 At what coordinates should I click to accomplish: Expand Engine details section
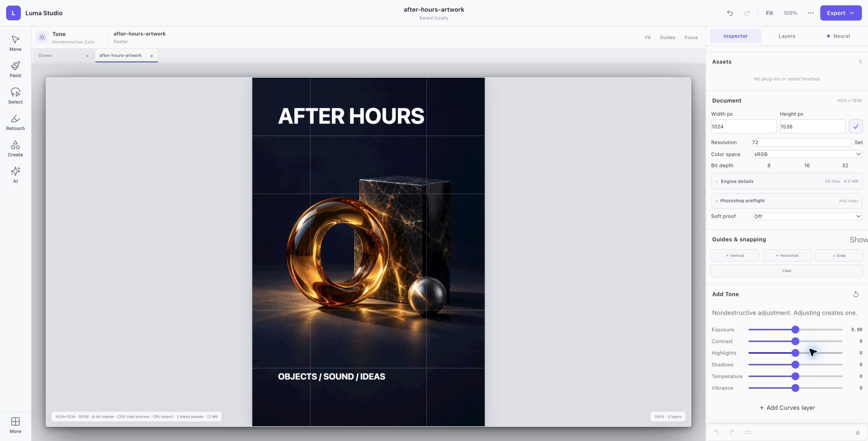tap(787, 181)
